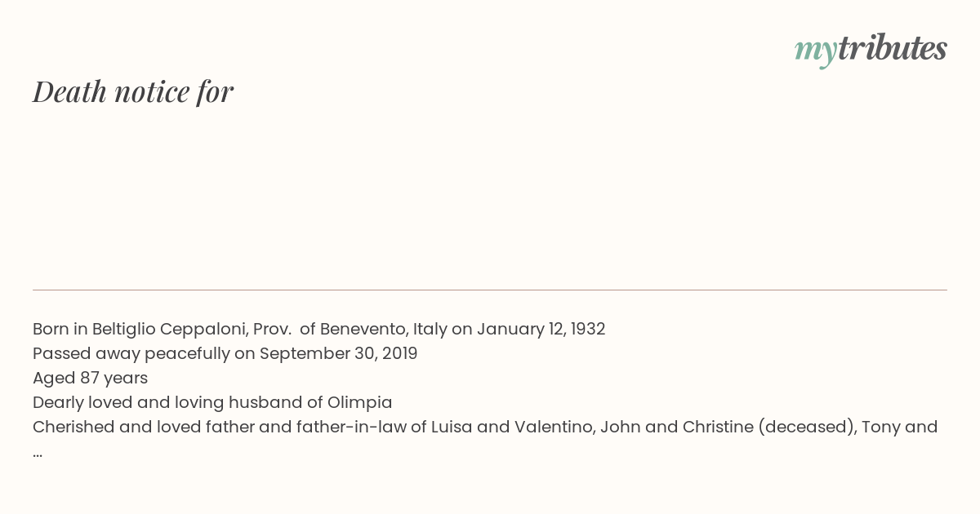Select the "Death notice for" heading
980x514 pixels.
point(133,91)
